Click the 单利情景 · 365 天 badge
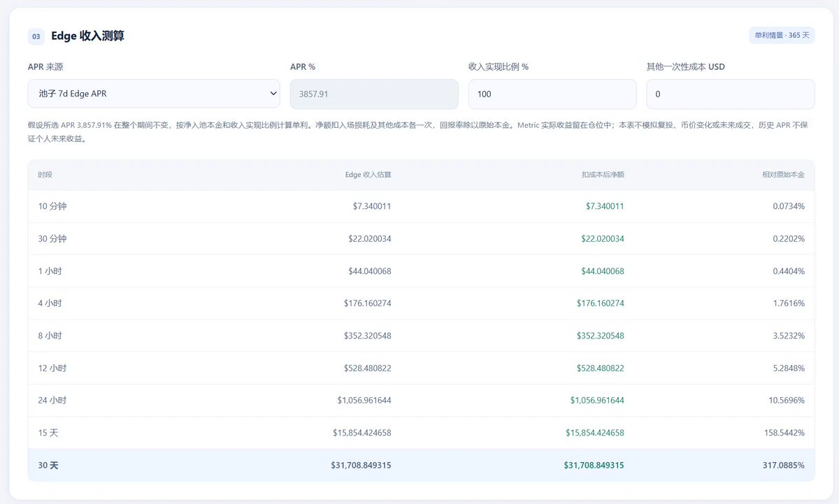 click(782, 36)
